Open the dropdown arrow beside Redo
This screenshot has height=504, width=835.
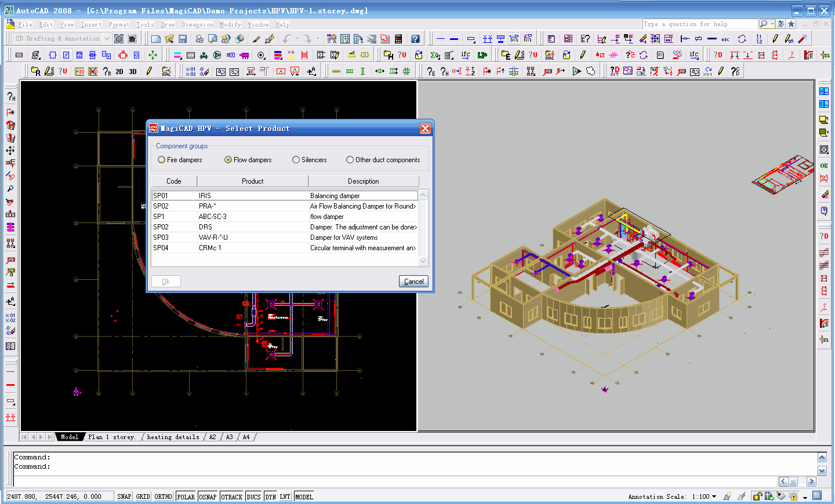coord(318,39)
